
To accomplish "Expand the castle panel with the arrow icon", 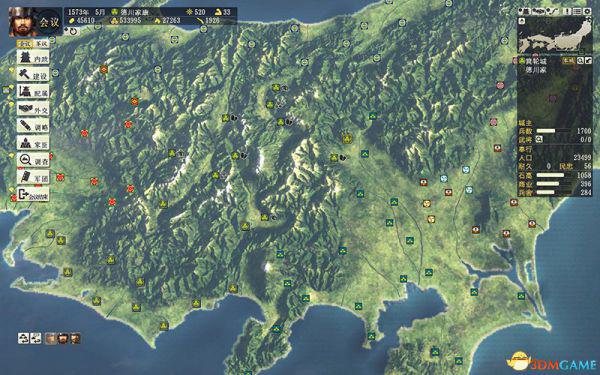I will click(588, 60).
